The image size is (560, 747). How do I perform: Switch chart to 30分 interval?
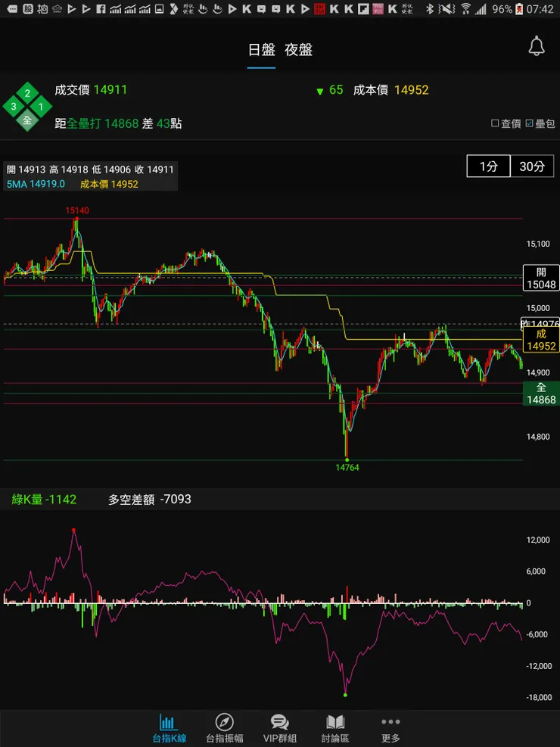pos(533,167)
